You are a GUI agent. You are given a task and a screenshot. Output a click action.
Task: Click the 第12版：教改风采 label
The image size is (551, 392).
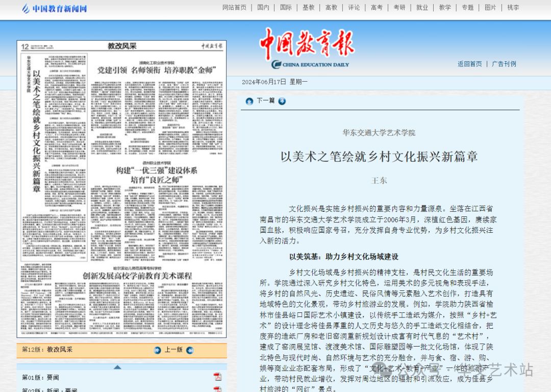coord(47,350)
